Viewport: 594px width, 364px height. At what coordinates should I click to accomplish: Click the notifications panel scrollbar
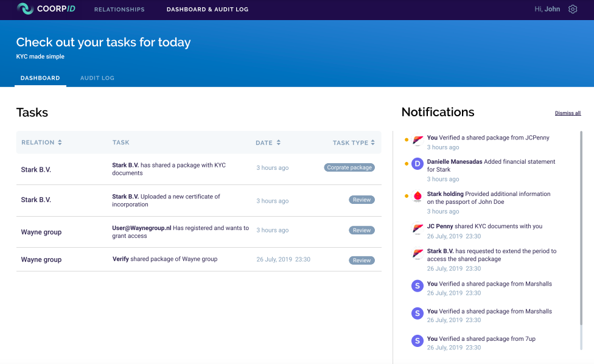point(581,228)
